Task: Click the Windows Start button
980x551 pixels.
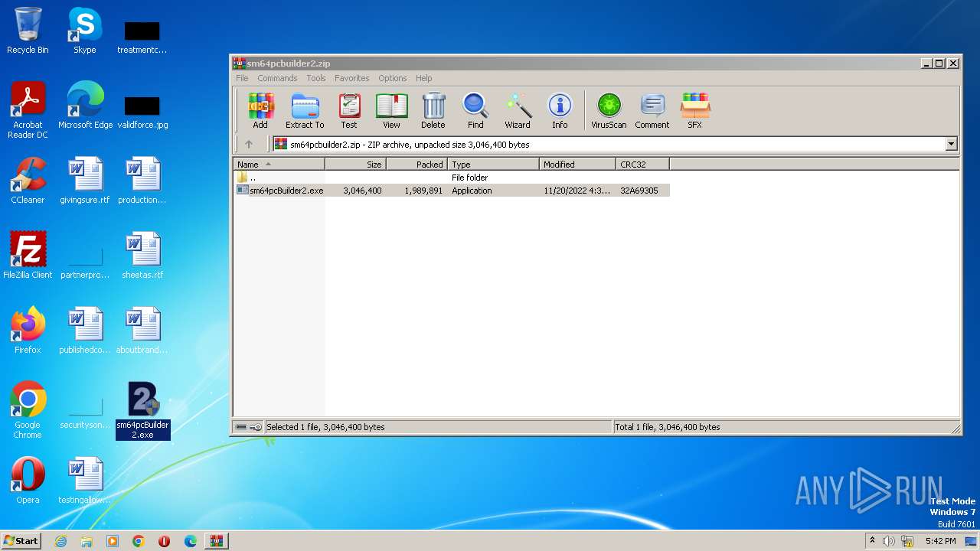Action: pos(21,541)
